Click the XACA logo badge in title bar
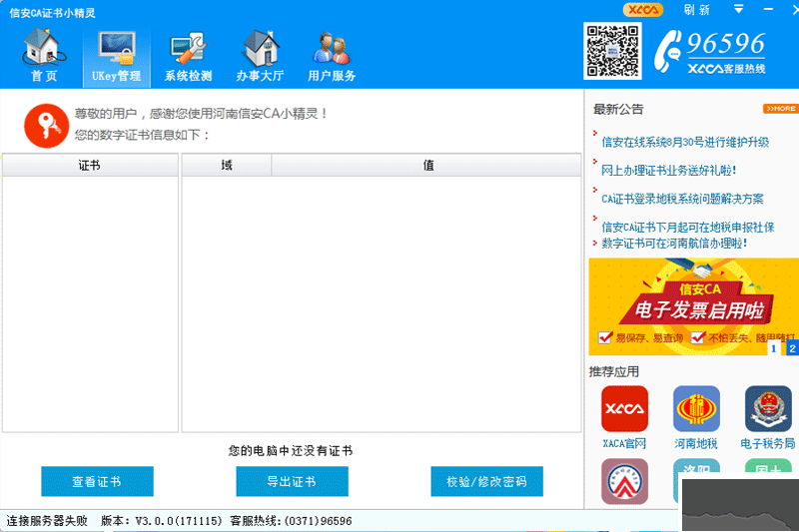The height and width of the screenshot is (532, 799). pos(643,10)
